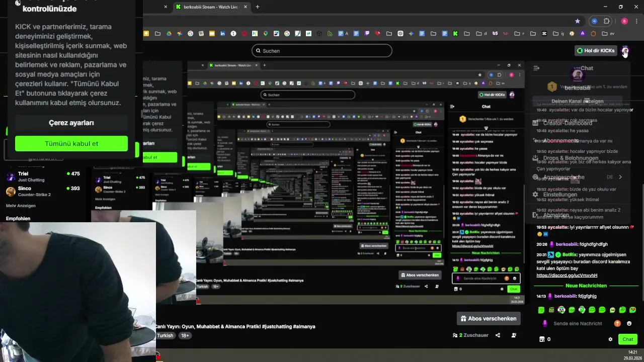The image size is (644, 362).
Task: Click Sinco channel avatar in sidebar
Action: [11, 192]
